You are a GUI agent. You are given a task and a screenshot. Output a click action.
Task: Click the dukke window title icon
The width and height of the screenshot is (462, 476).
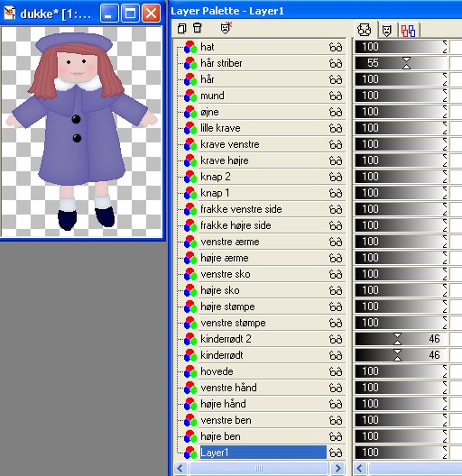coord(9,14)
